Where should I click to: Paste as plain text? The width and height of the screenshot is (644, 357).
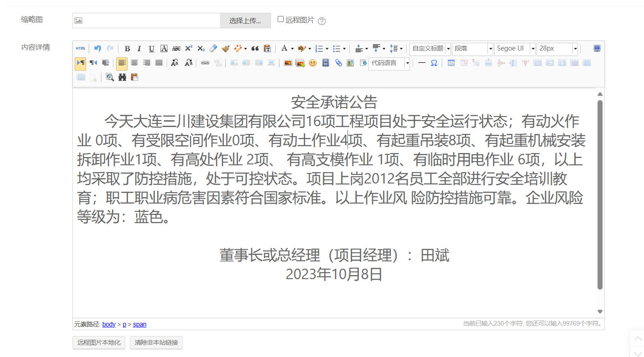(267, 48)
